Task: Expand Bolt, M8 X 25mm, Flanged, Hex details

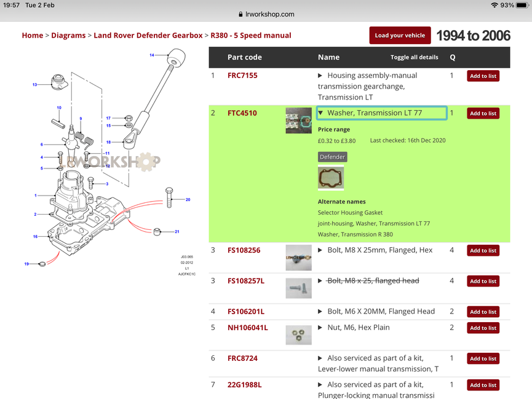Action: click(320, 250)
